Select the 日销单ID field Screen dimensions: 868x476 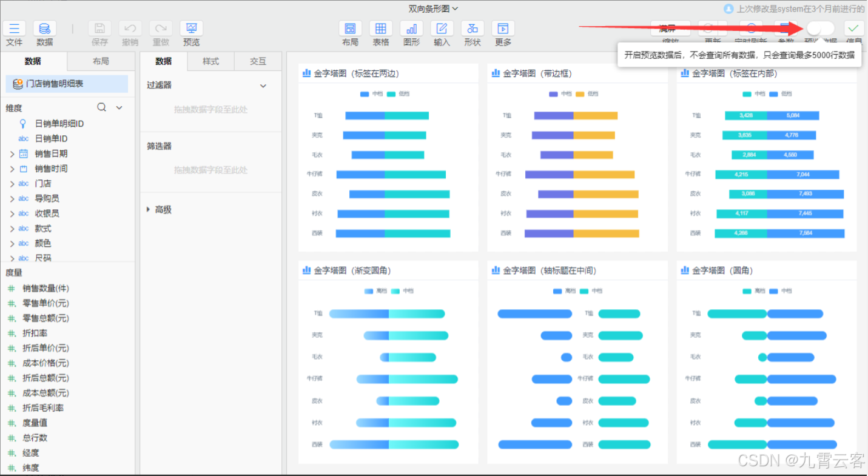51,139
